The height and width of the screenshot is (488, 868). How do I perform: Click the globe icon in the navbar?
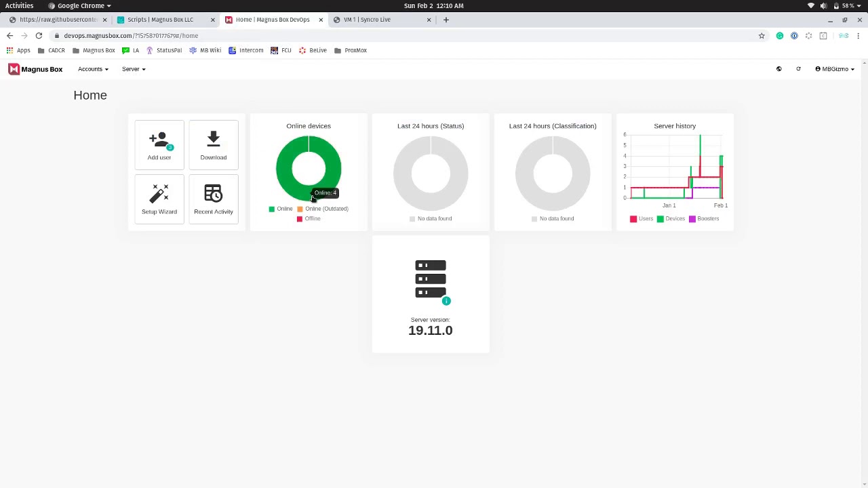pyautogui.click(x=778, y=69)
